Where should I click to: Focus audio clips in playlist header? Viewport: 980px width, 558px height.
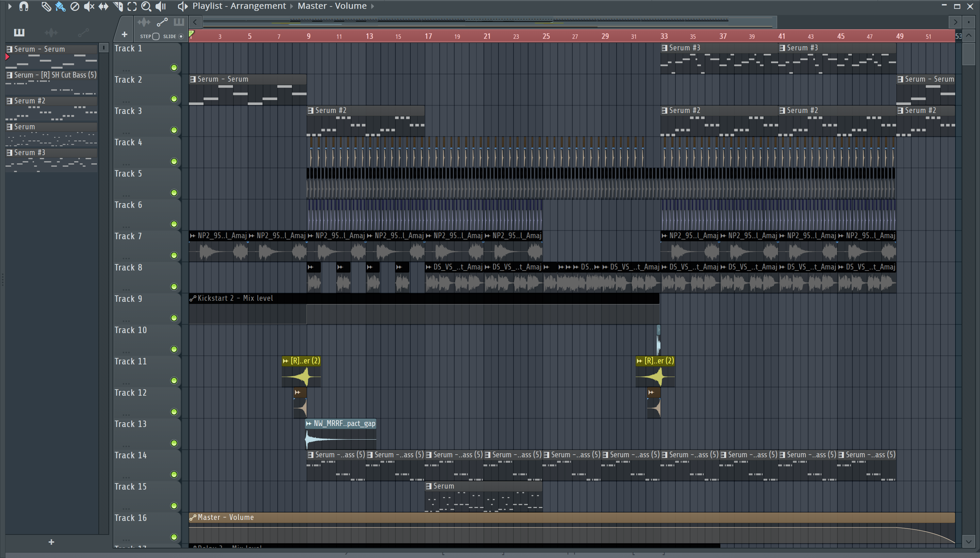144,22
